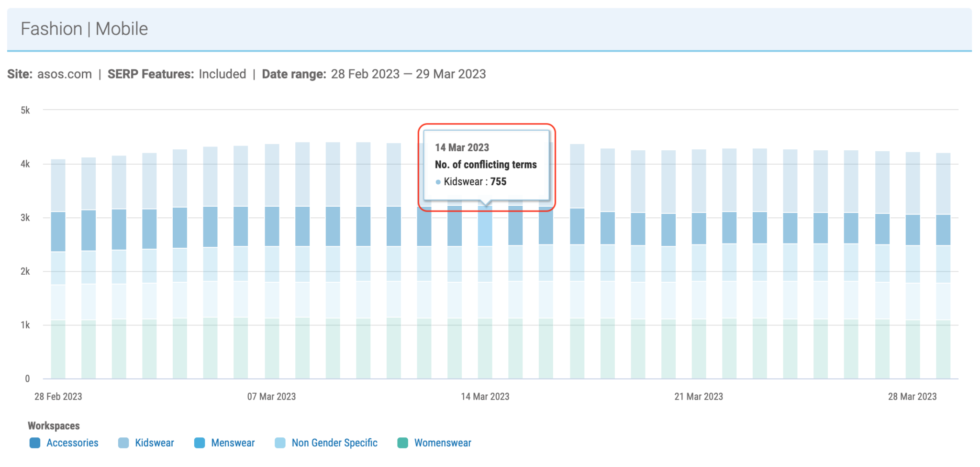The image size is (980, 467).
Task: Click the asos.com site link
Action: [x=65, y=74]
